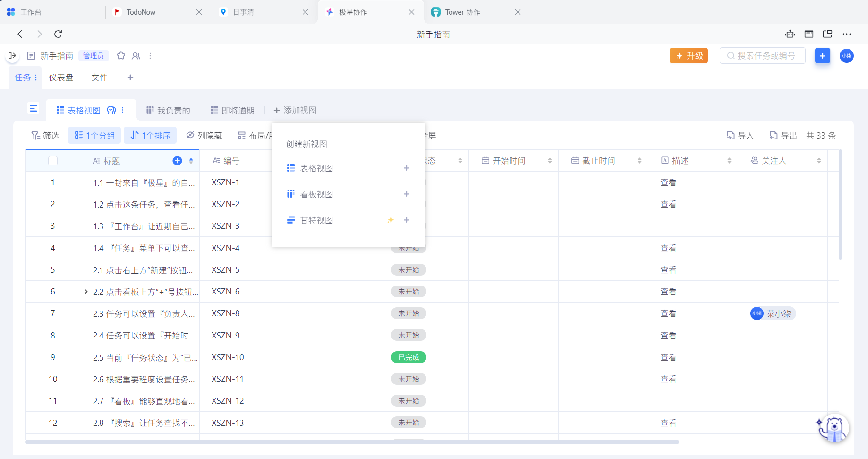Sort by the 开始时间 column arrows
The width and height of the screenshot is (868, 459).
click(550, 161)
